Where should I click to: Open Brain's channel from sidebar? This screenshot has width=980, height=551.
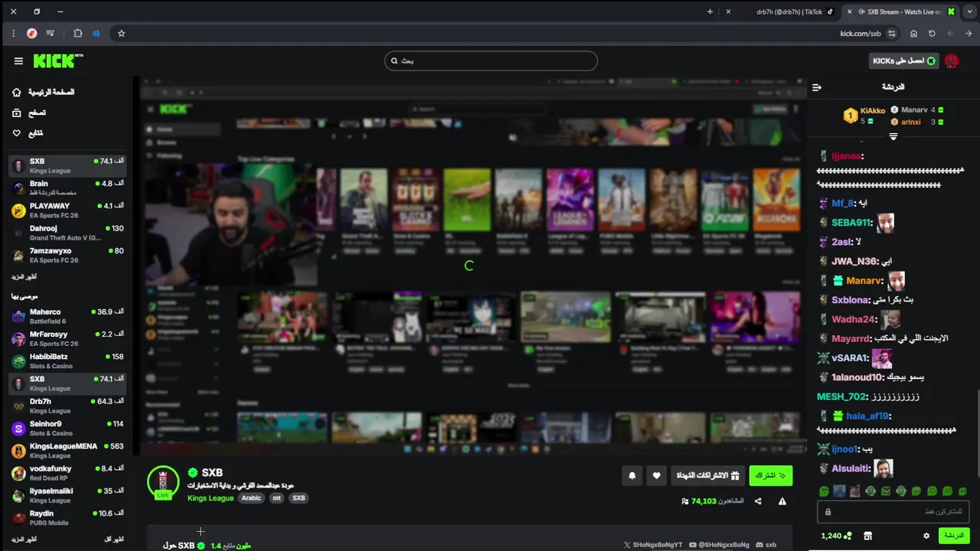(67, 188)
